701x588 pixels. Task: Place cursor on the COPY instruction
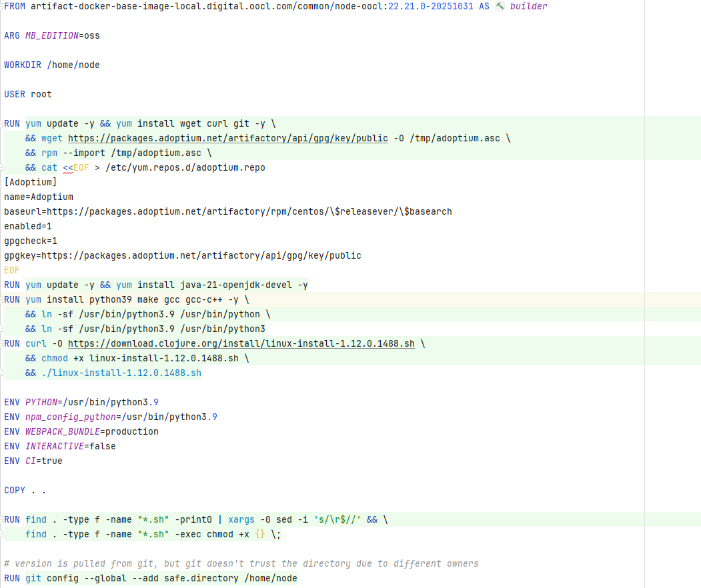[15, 490]
